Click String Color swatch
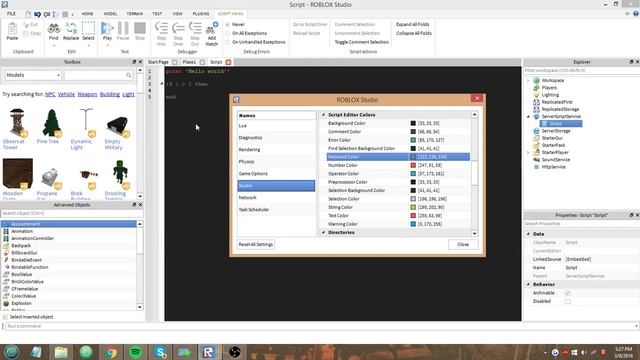Viewport: 640px width, 360px height. 413,207
